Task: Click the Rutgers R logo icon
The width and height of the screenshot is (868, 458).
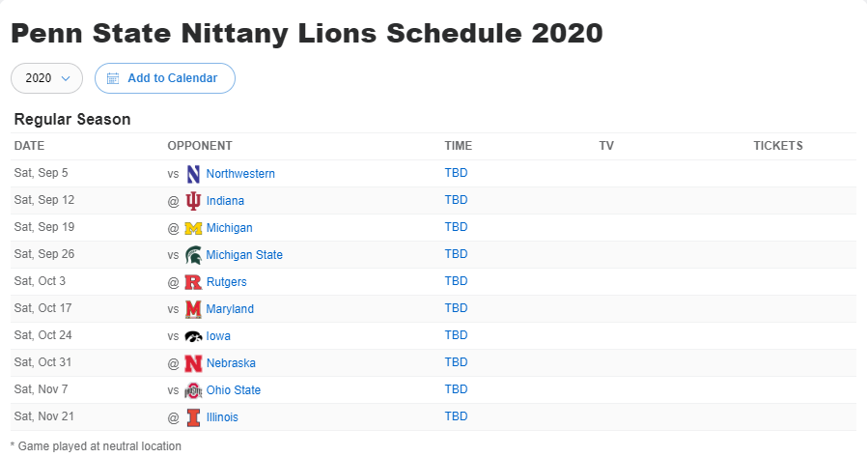Action: 193,282
